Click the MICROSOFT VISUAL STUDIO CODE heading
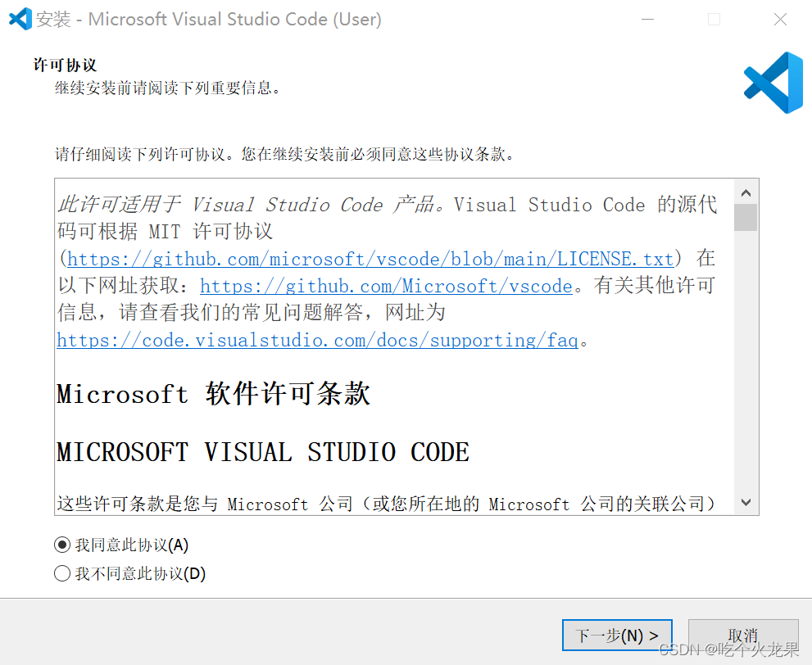This screenshot has height=665, width=812. 263,452
